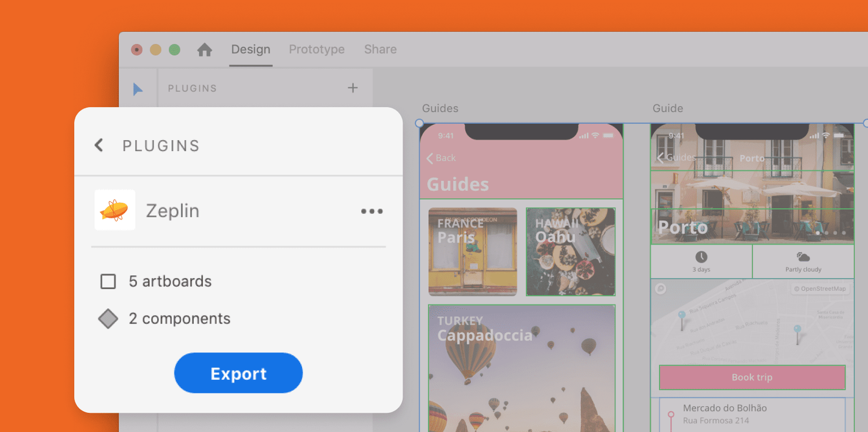Image resolution: width=868 pixels, height=432 pixels.
Task: Select the Design tab
Action: click(x=250, y=50)
